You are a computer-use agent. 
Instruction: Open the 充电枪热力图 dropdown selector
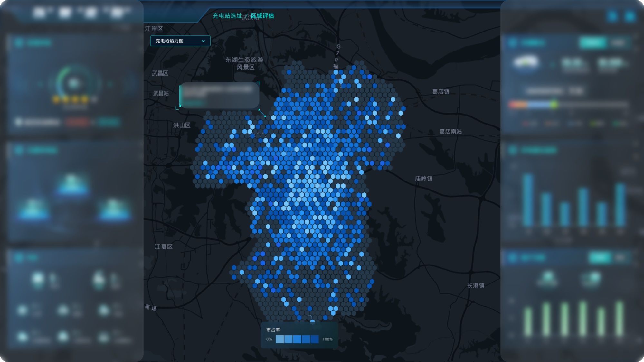tap(180, 41)
